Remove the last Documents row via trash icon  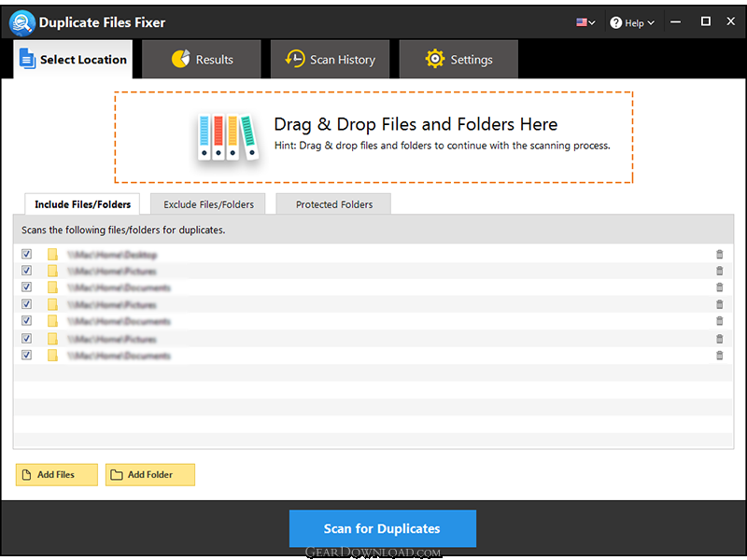point(719,356)
